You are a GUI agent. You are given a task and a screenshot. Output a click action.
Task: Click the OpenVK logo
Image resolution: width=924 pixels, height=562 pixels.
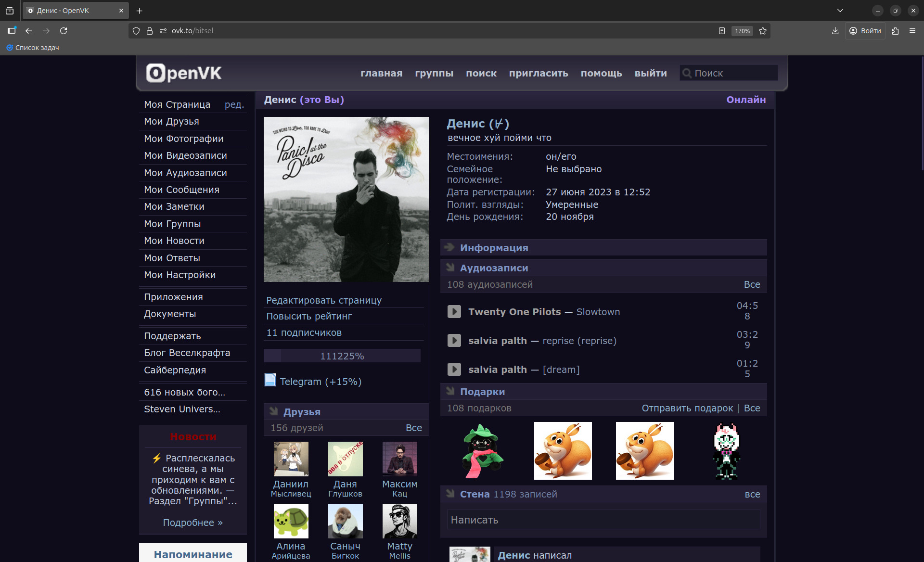(184, 73)
